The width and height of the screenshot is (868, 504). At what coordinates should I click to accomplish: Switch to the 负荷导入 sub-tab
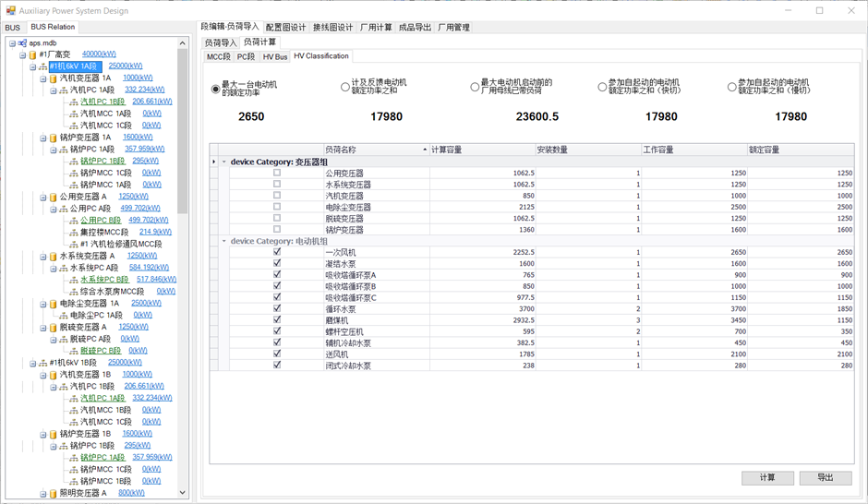tap(221, 42)
